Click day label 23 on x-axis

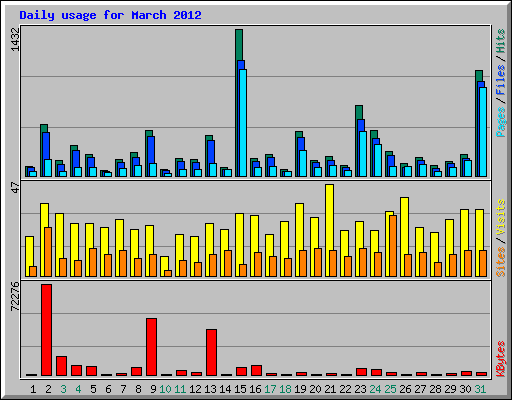tap(360, 389)
